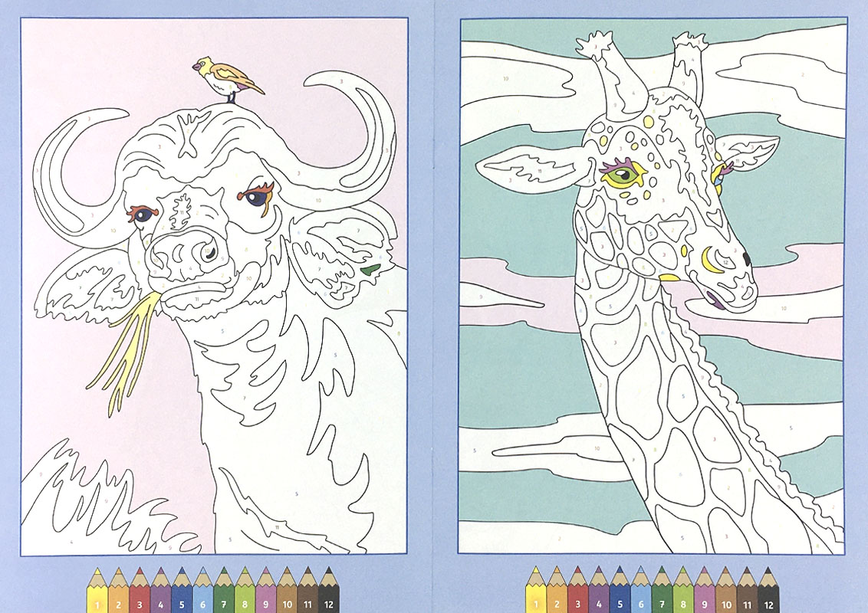Pick yellow pencil 1 under the giraffe page

click(535, 590)
